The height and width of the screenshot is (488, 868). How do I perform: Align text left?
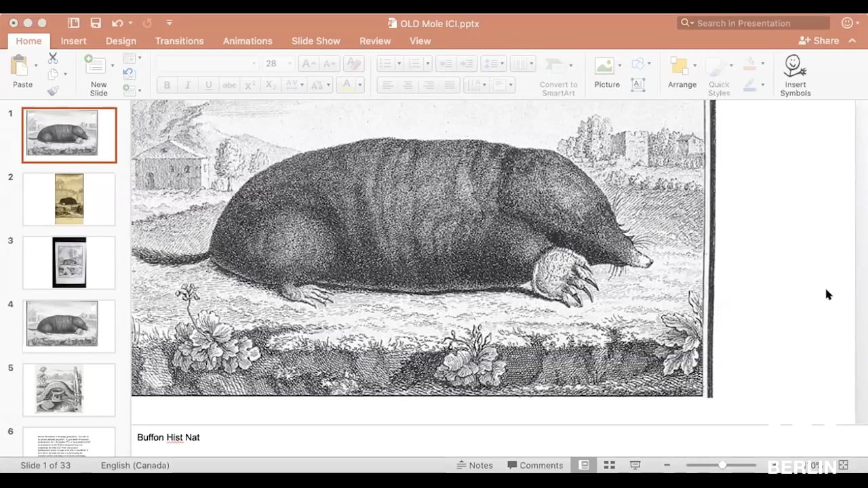[x=387, y=85]
